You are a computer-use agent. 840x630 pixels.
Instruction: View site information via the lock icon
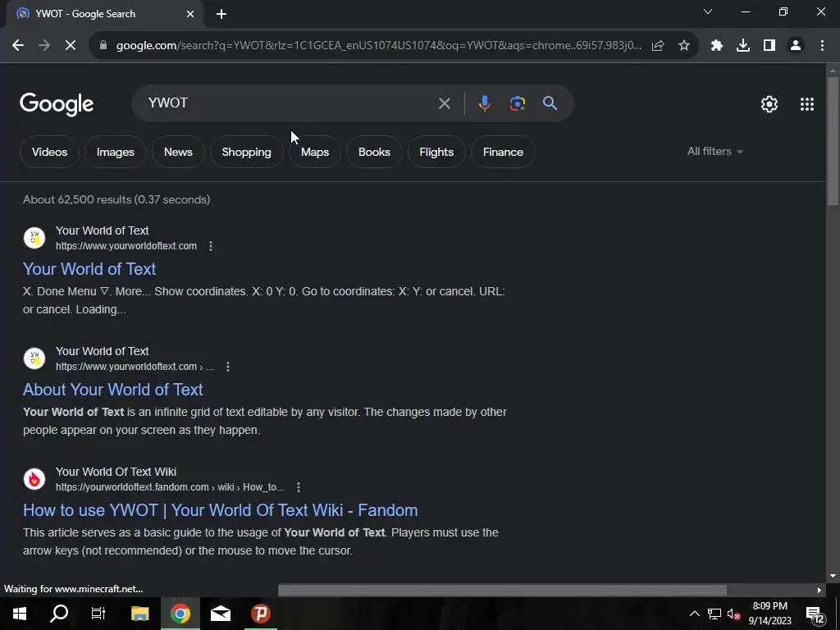(103, 46)
